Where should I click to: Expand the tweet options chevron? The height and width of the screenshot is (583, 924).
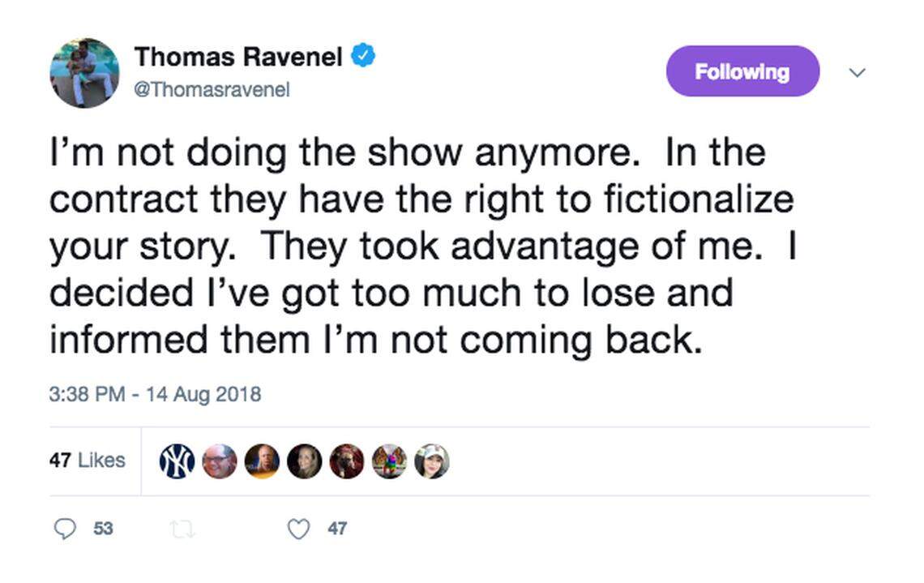[x=857, y=72]
